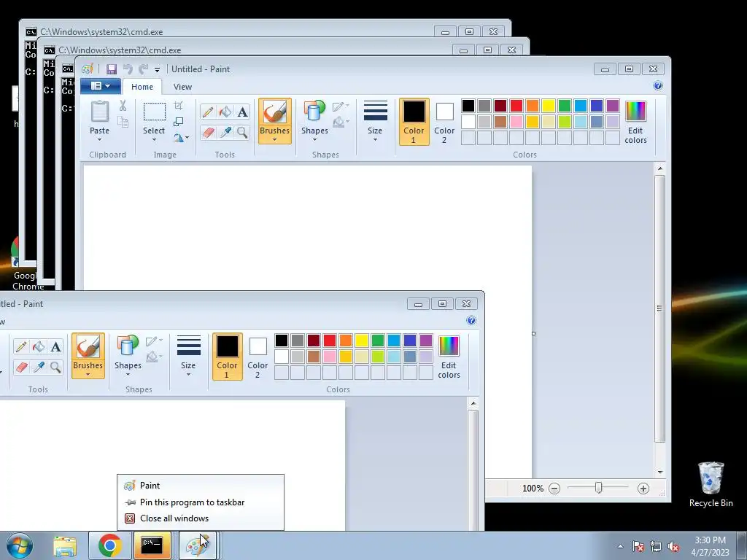Click the zoom out minus button
This screenshot has width=747, height=560.
click(x=554, y=489)
